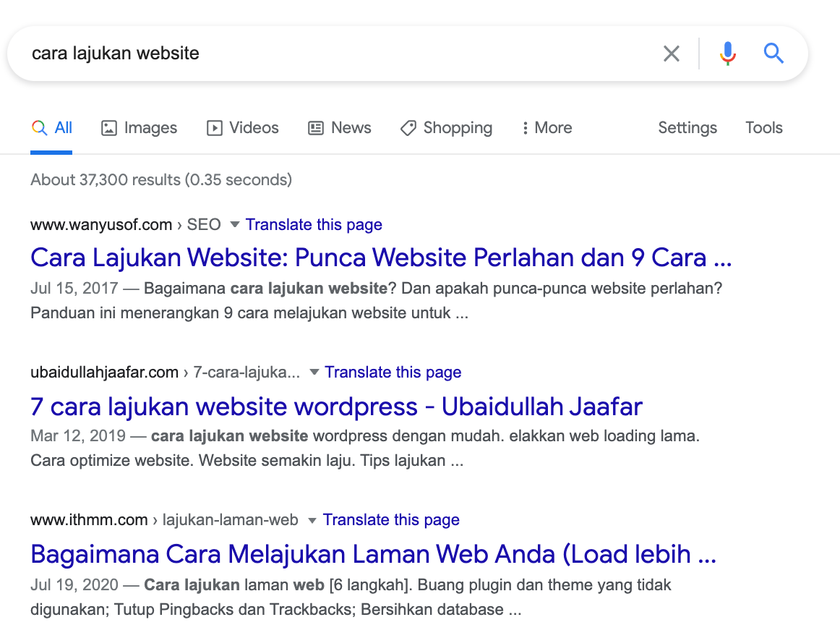Expand the dropdown arrow beside wanyusof.com
Screen dimensions: 840x638
click(x=234, y=225)
